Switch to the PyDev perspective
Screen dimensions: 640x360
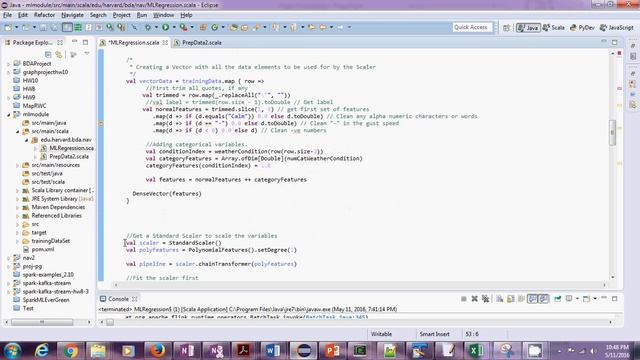tap(582, 28)
